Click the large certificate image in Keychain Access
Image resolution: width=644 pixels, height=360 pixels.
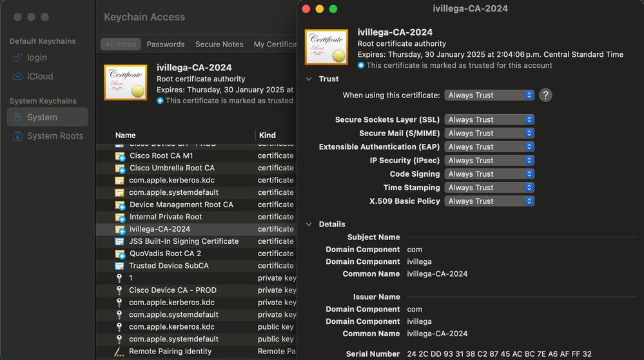pyautogui.click(x=126, y=83)
